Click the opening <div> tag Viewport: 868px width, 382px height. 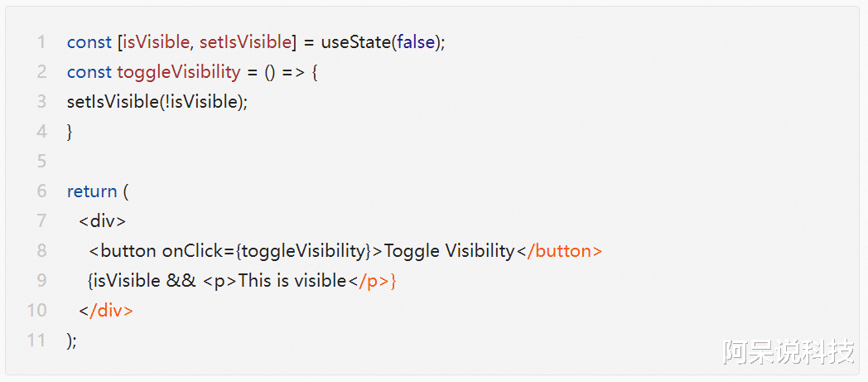point(103,221)
